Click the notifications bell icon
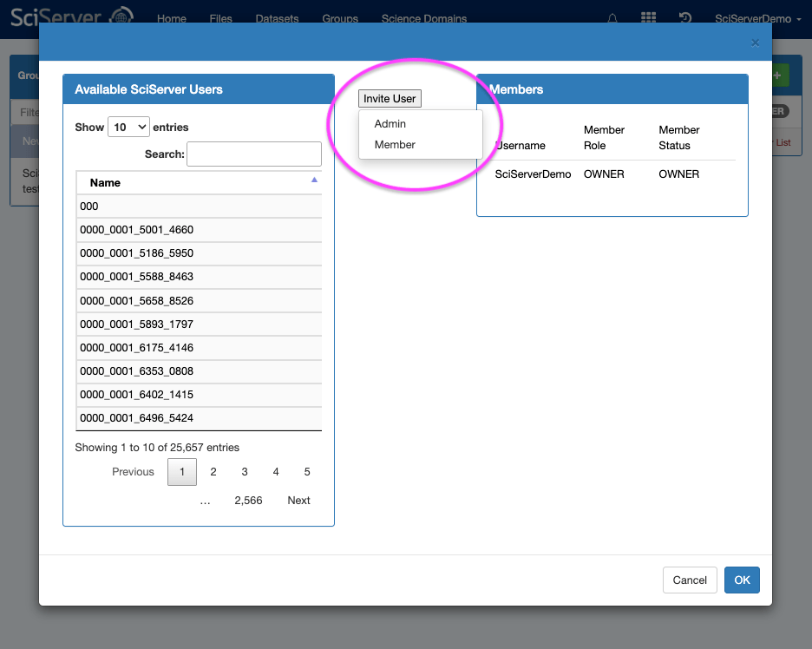 point(613,18)
